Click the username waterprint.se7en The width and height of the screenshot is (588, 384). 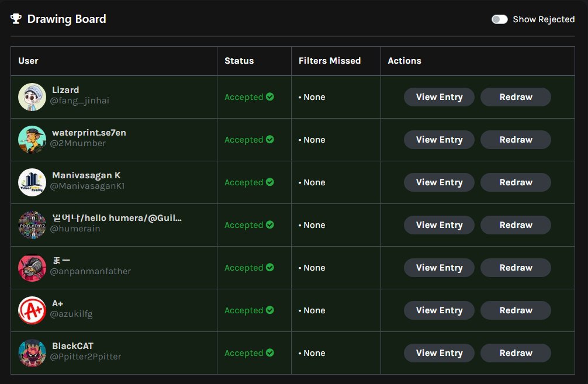(x=89, y=133)
